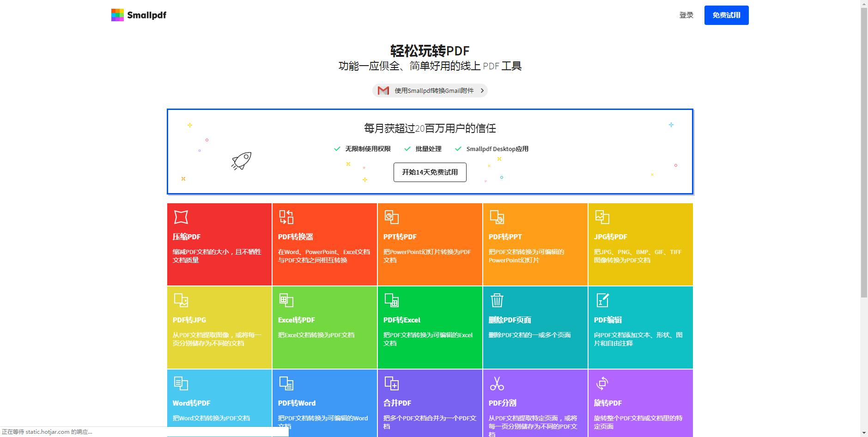Screen dimensions: 868x437
Task: Select the 合并PDF merge tool icon
Action: click(x=391, y=382)
